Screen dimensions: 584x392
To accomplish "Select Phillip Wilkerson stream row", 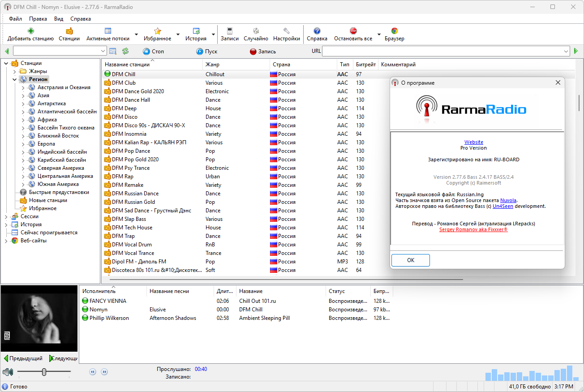I will pyautogui.click(x=237, y=318).
